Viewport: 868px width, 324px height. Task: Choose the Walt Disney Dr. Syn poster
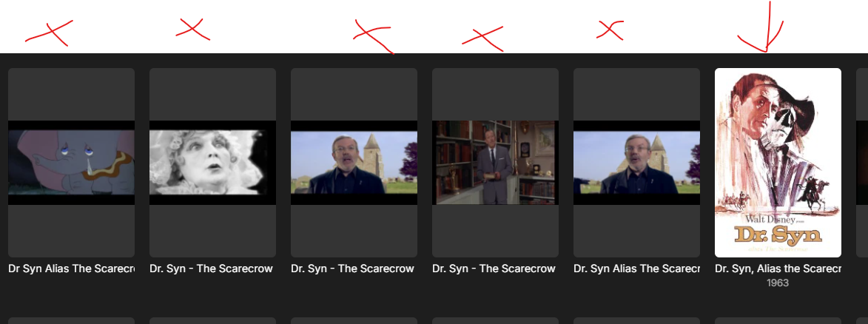(778, 162)
